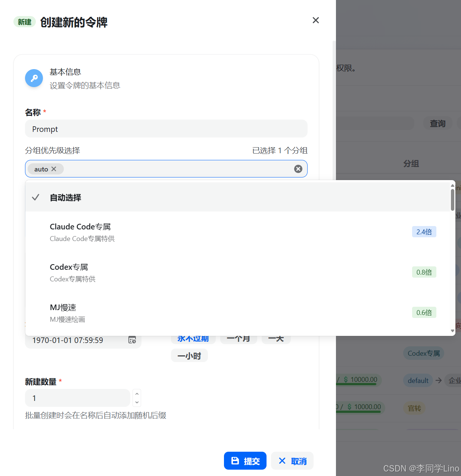This screenshot has height=476, width=461.
Task: Choose the 自动选择 option
Action: click(238, 197)
